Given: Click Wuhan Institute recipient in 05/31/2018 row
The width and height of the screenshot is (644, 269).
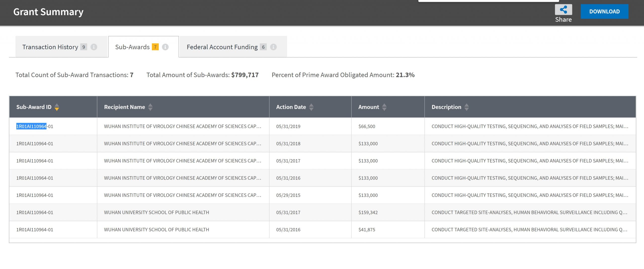Looking at the screenshot, I should coord(183,144).
